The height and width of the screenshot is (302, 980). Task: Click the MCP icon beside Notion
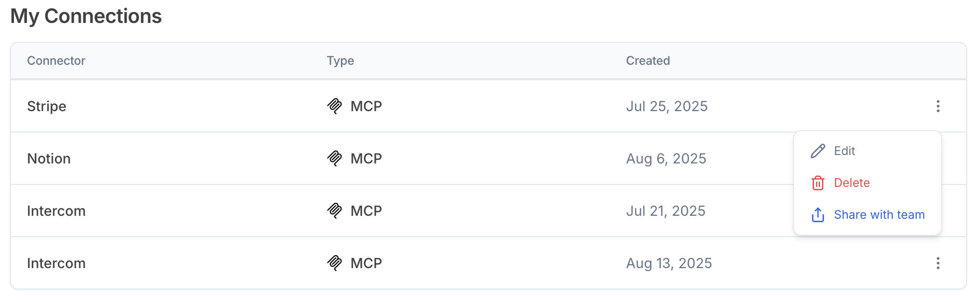334,158
